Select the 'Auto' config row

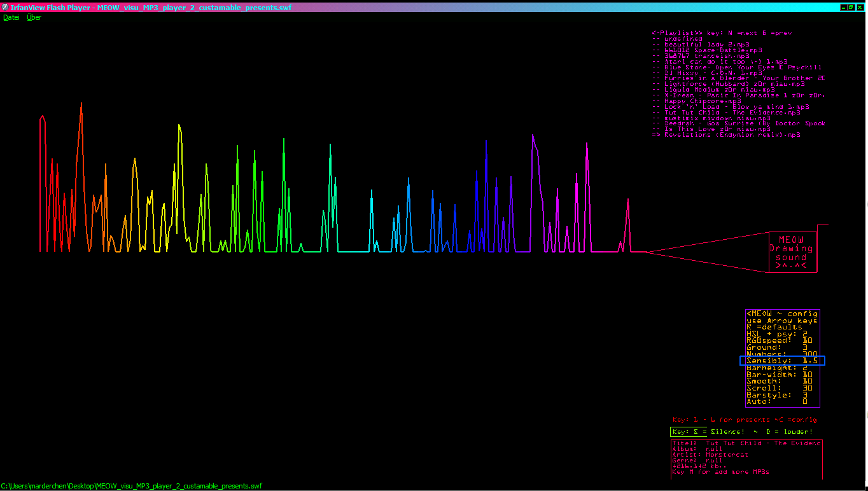pos(782,401)
